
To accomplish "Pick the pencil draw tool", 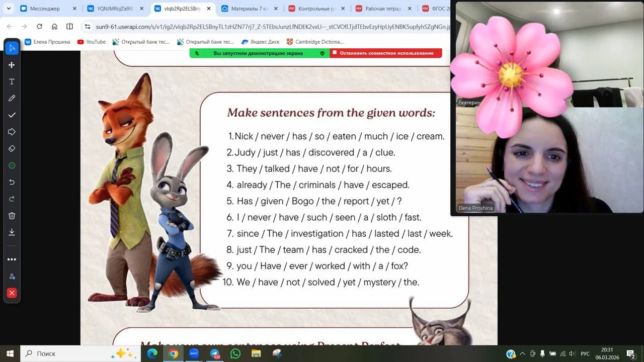I will click(12, 98).
